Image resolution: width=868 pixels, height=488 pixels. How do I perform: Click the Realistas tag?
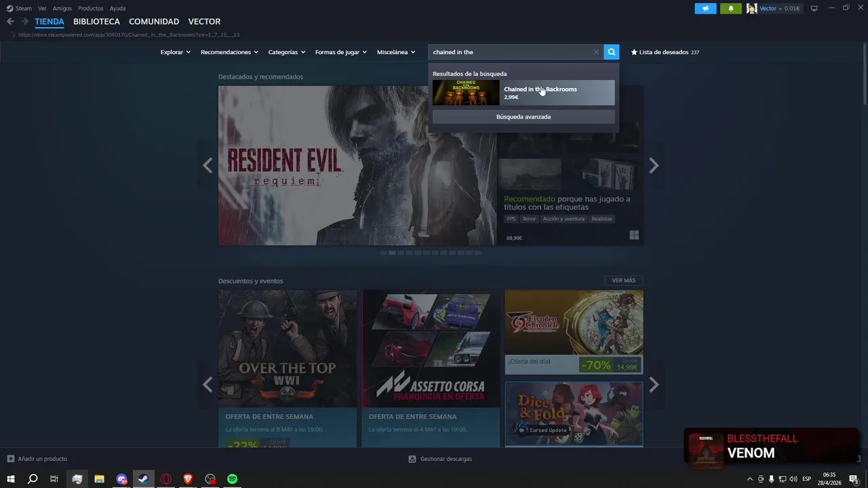click(x=601, y=219)
